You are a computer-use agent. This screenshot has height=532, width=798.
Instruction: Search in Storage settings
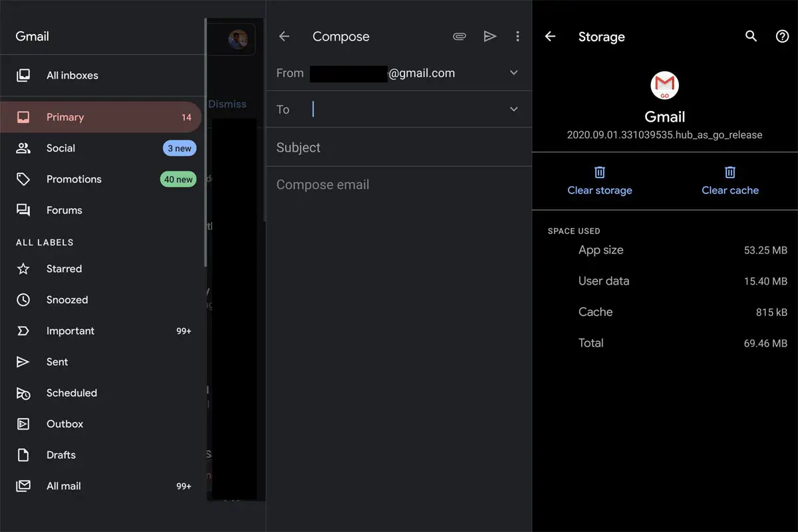751,37
